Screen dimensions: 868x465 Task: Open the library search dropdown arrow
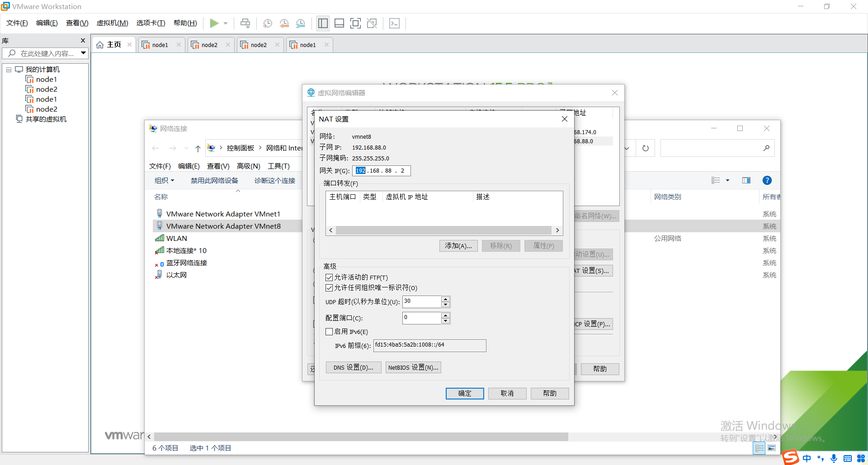point(83,53)
